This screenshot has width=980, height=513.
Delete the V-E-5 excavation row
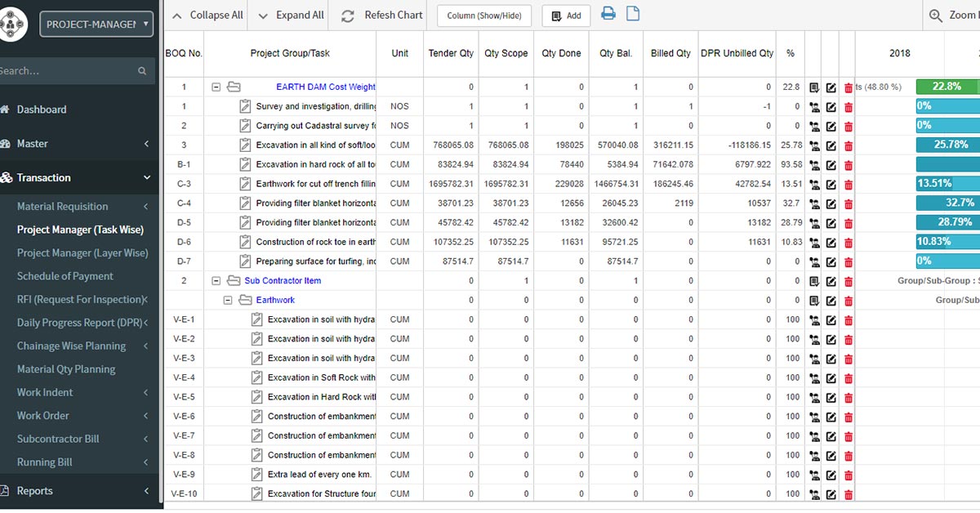click(848, 398)
